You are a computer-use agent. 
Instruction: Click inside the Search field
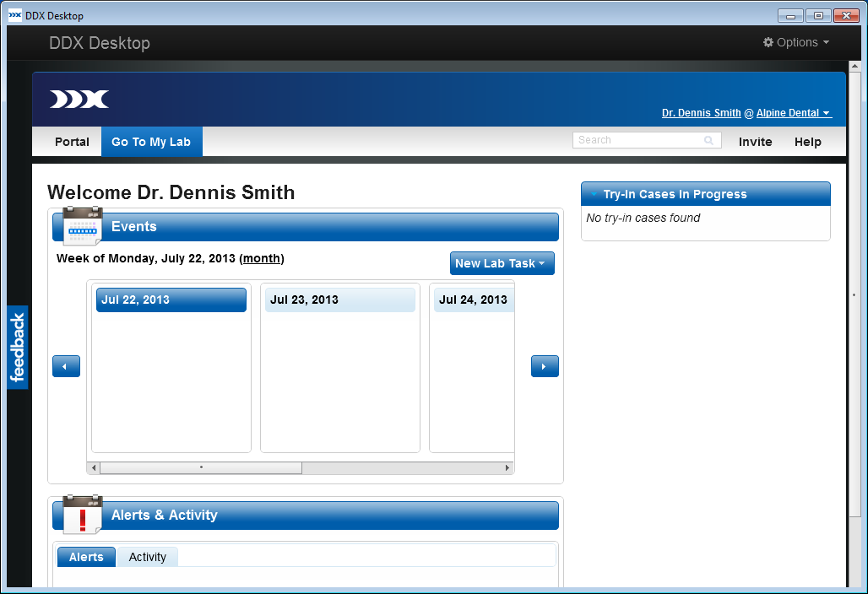click(x=637, y=140)
